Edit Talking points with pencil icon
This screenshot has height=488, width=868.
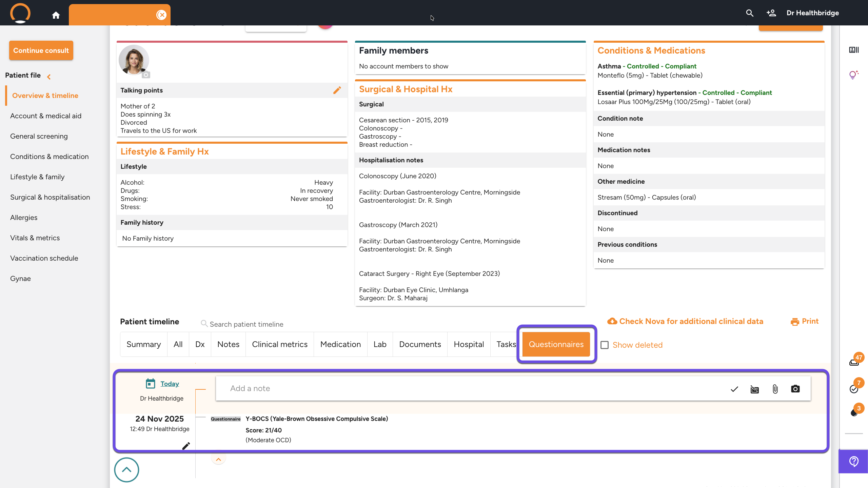coord(337,90)
